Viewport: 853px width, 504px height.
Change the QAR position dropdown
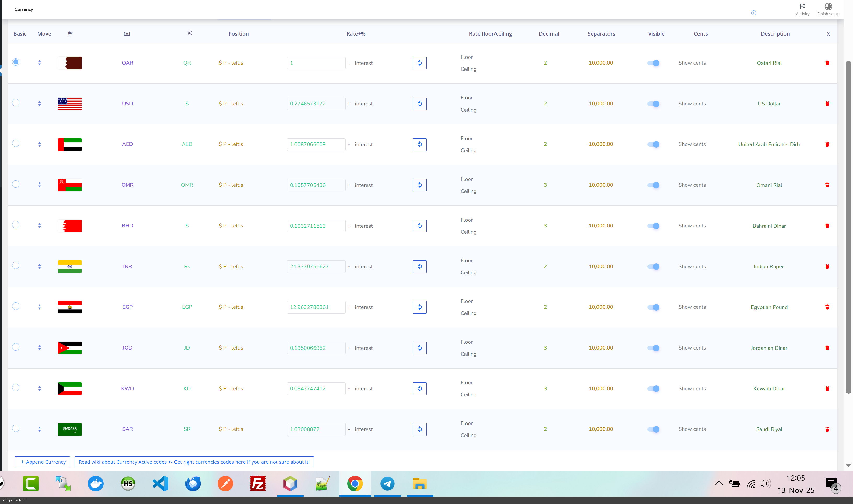[x=231, y=63]
